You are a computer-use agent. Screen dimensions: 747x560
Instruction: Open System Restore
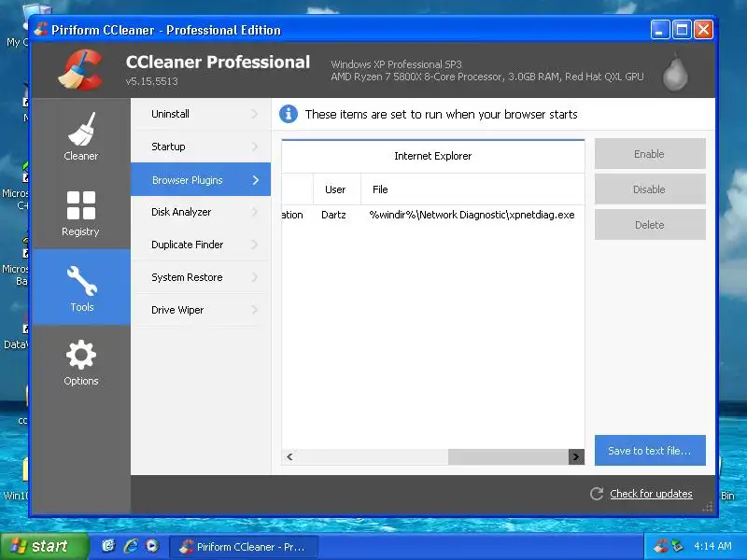(x=201, y=277)
